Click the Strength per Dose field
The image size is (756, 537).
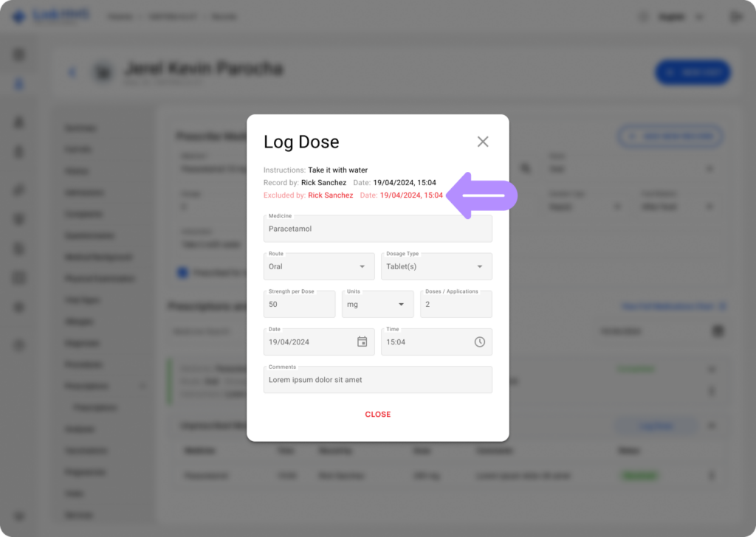(299, 304)
